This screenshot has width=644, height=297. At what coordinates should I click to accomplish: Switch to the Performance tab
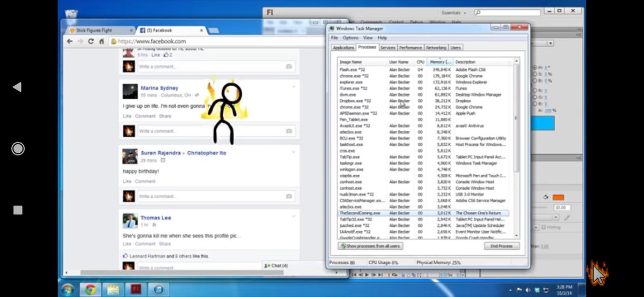click(x=411, y=48)
